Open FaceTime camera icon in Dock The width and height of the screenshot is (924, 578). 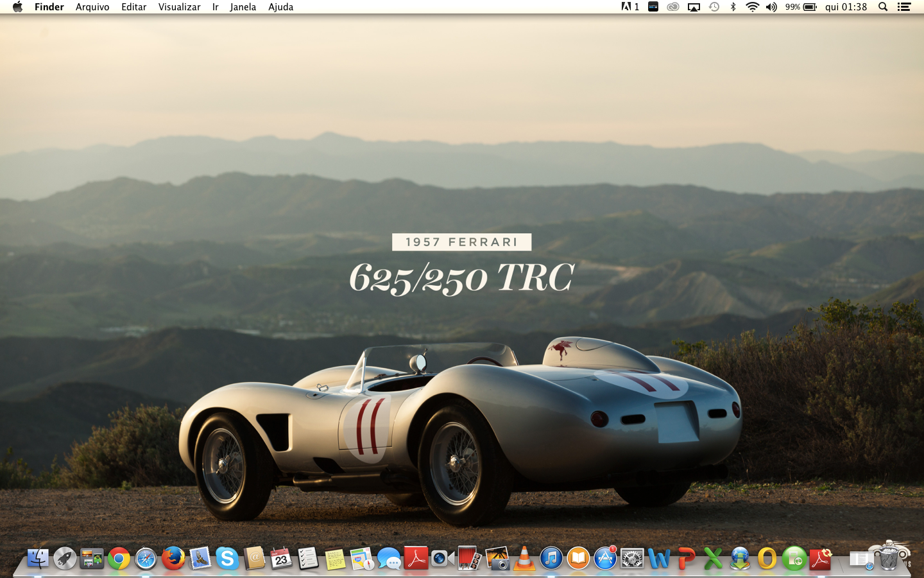click(x=443, y=558)
